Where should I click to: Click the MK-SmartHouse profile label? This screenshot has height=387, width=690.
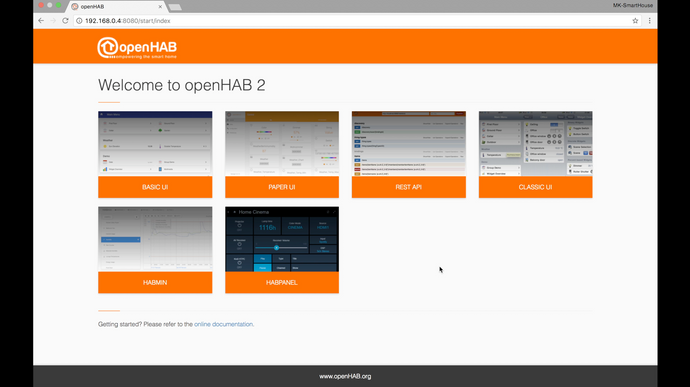(632, 5)
